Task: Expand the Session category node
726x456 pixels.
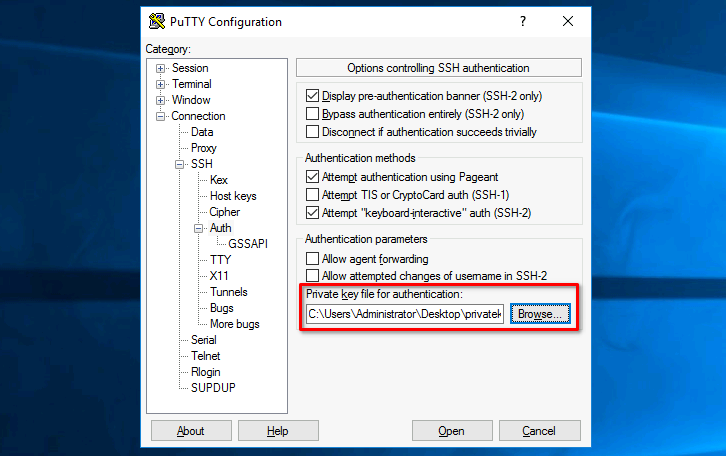Action: [x=160, y=68]
